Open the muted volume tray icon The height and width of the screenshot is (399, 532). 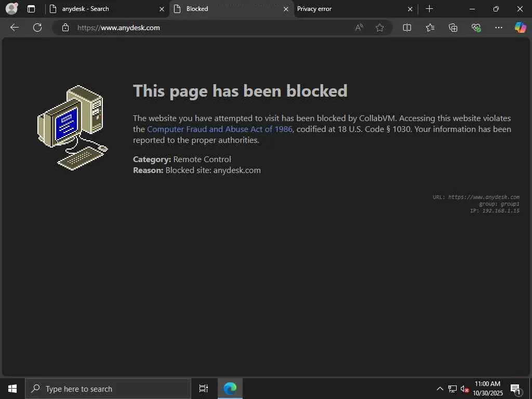[464, 389]
